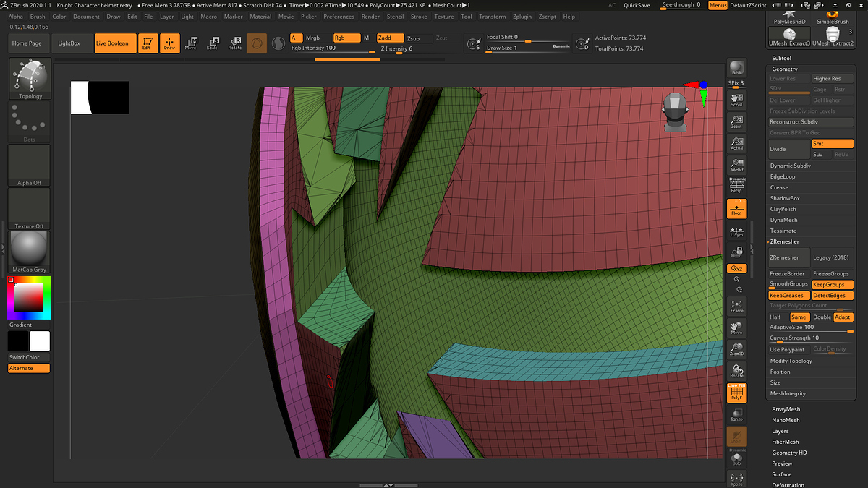868x488 pixels.
Task: Select the SimpleBrush tool
Action: (x=833, y=17)
